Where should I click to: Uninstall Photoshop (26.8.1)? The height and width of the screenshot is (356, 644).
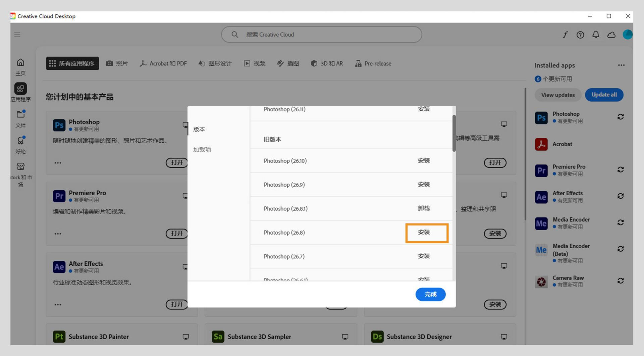click(x=424, y=208)
